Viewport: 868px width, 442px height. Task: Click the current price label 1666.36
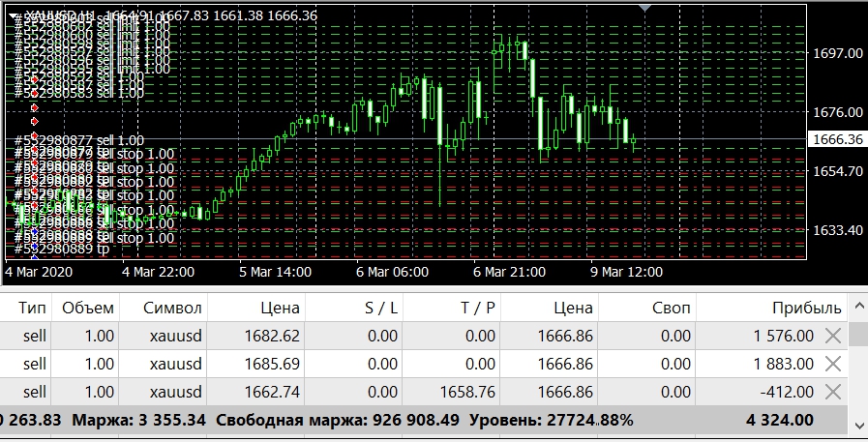tap(838, 139)
